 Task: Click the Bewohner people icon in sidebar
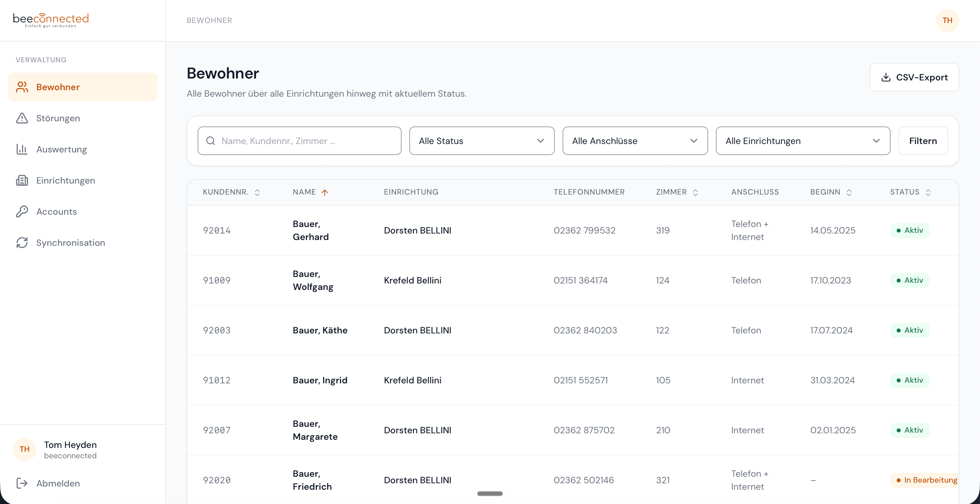coord(22,87)
